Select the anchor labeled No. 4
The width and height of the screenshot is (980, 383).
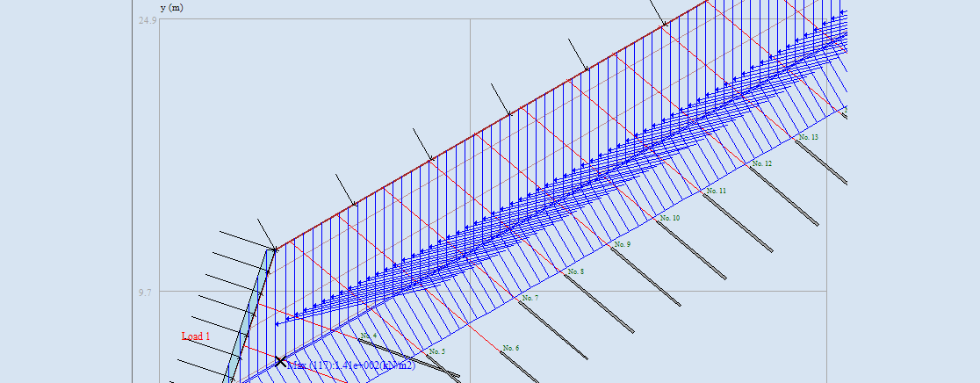(369, 336)
